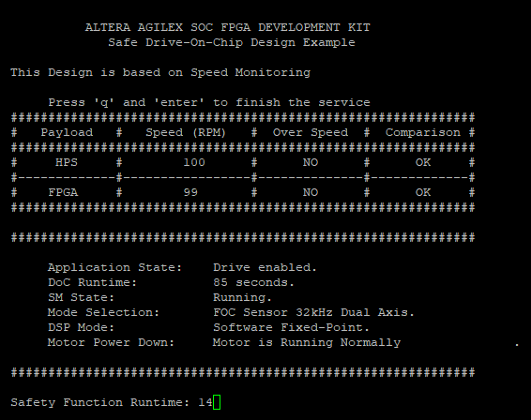Click the FPGA row Comparison OK value
531x420 pixels.
click(x=423, y=192)
